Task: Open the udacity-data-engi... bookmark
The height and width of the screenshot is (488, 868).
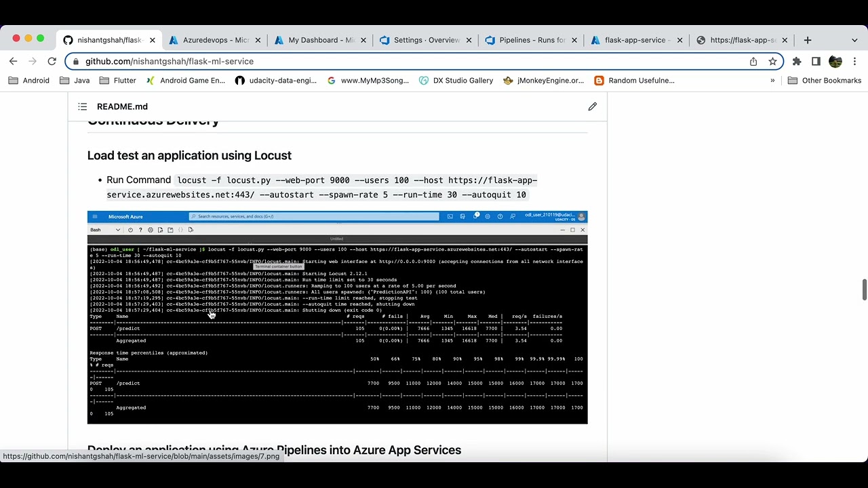Action: click(276, 80)
